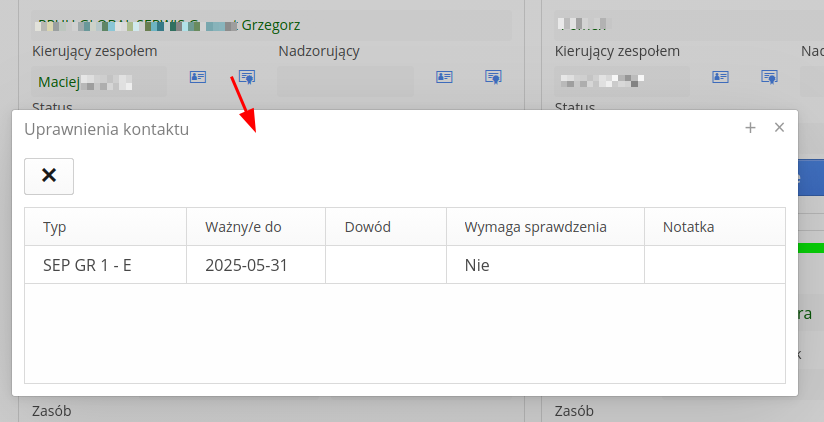Screen dimensions: 824x422
Task: Open permissions certificate icon beside Maciej
Action: (246, 77)
